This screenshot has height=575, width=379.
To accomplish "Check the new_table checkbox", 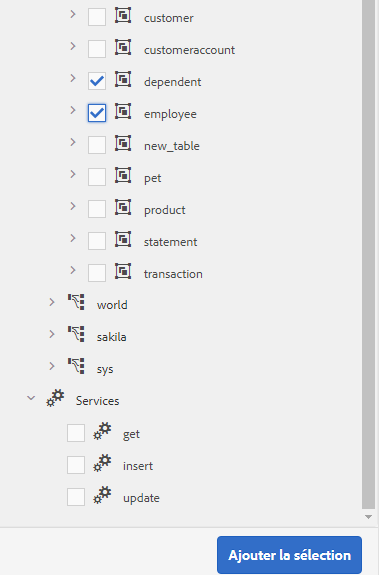I will 97,145.
